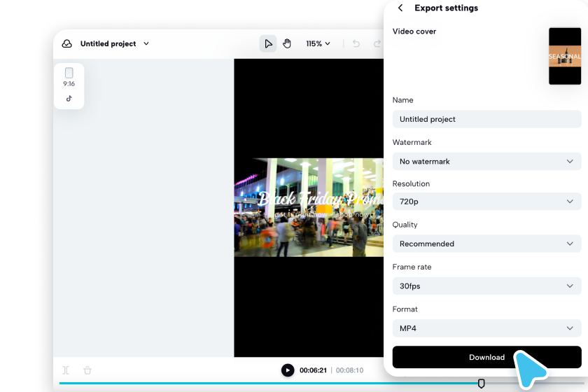Undo the last action
This screenshot has width=588, height=392.
tap(356, 43)
